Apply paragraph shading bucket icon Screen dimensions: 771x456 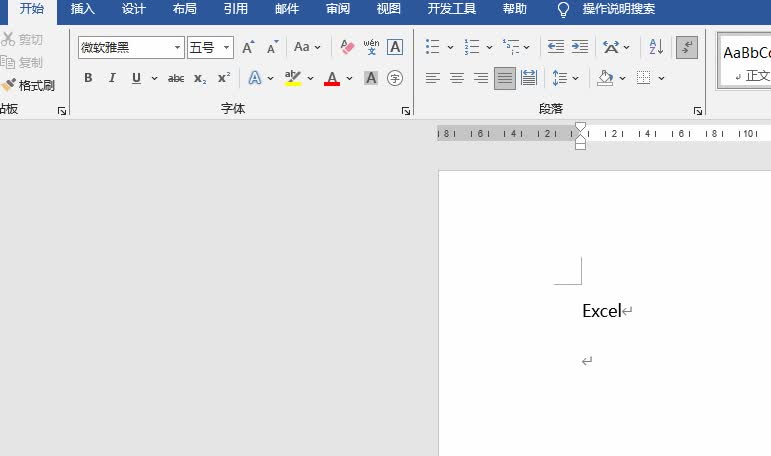(x=605, y=78)
